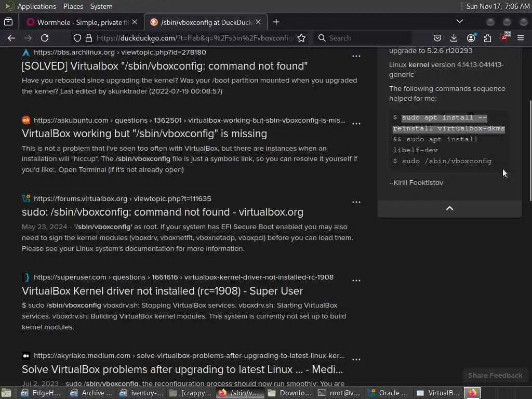Click the Arch Linux favicon
The width and height of the screenshot is (532, 399).
click(26, 52)
